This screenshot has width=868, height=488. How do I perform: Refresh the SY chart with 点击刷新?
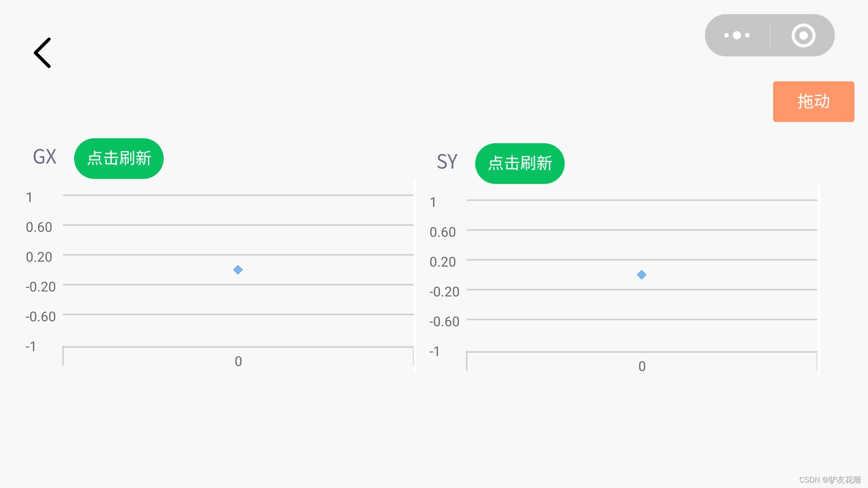point(520,164)
